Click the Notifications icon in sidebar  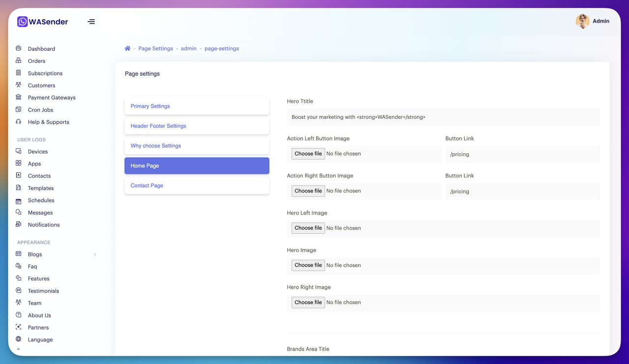19,224
